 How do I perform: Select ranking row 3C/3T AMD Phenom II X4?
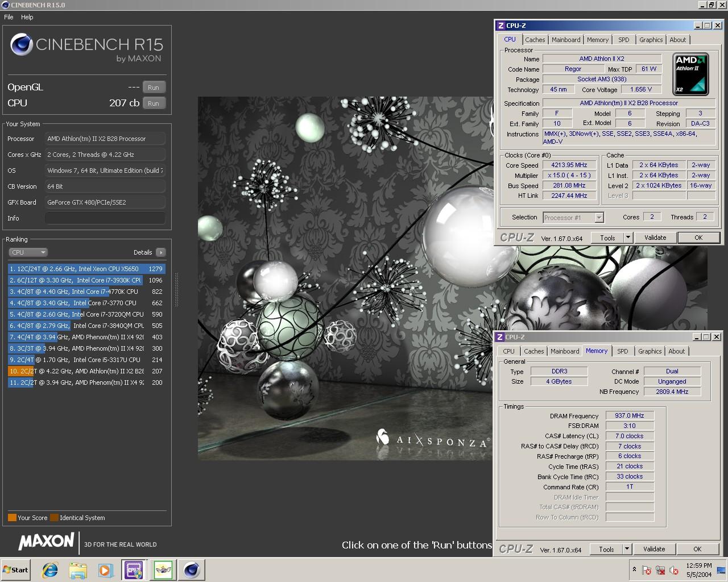tap(86, 348)
